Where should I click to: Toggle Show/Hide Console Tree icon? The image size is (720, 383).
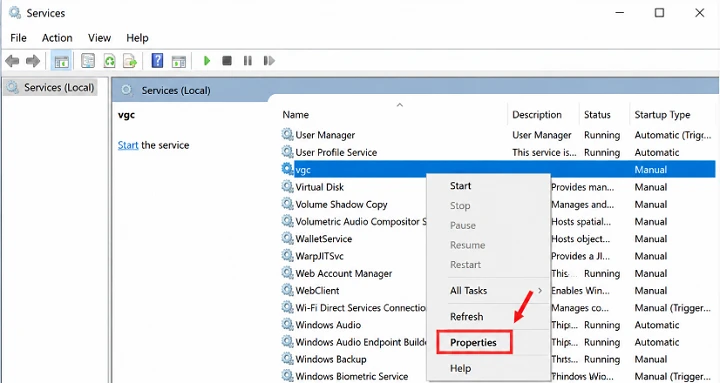click(61, 61)
